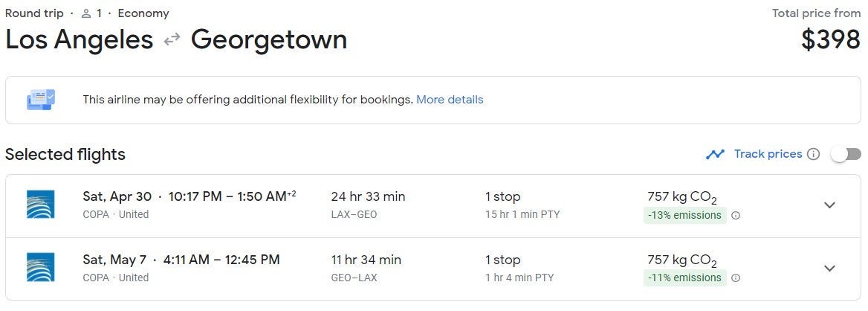Click the passenger count person icon

tap(85, 13)
